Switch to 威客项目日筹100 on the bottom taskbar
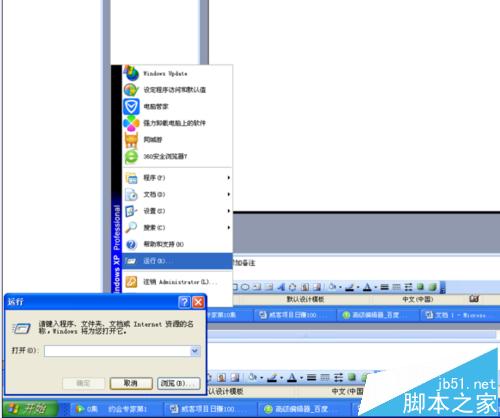The height and width of the screenshot is (418, 500). click(210, 409)
